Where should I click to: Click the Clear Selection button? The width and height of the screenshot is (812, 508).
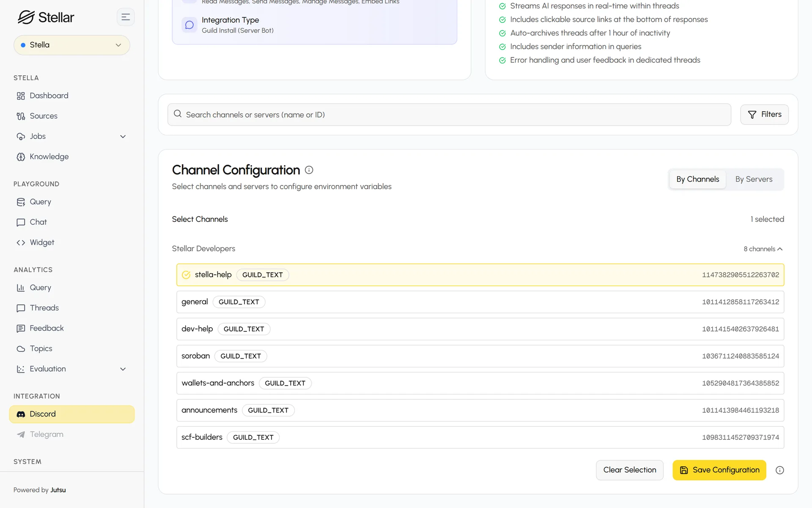[630, 470]
